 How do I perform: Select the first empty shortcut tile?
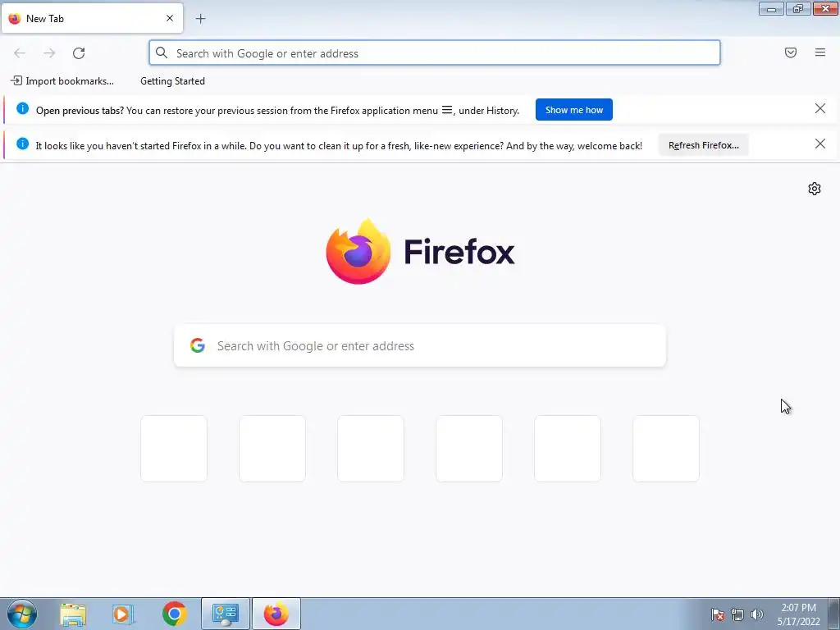pyautogui.click(x=174, y=449)
